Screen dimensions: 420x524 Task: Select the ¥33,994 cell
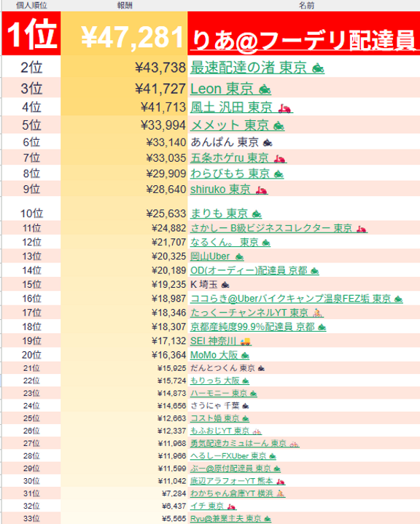coord(124,125)
